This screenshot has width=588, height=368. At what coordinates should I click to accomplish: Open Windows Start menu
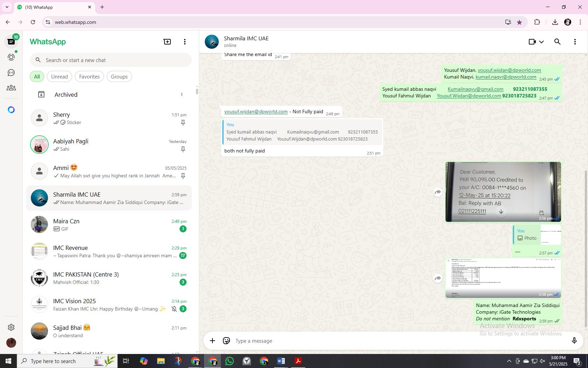(x=8, y=361)
